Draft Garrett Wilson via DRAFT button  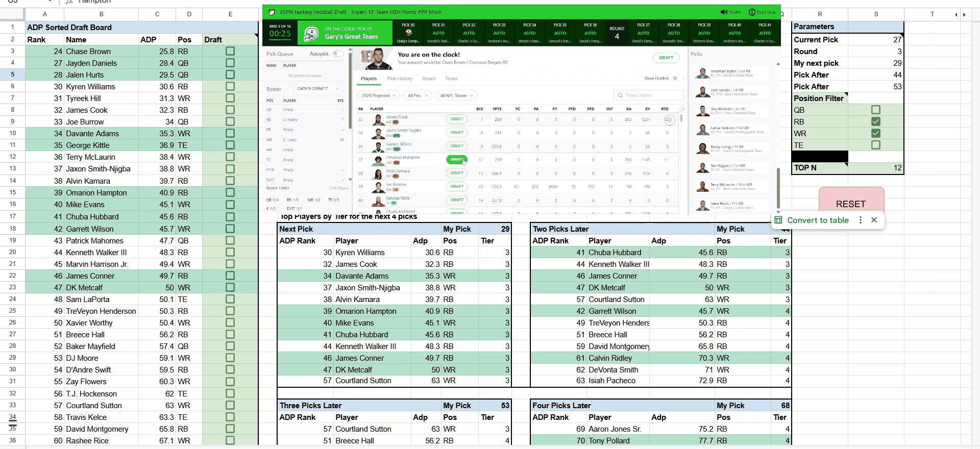457,146
